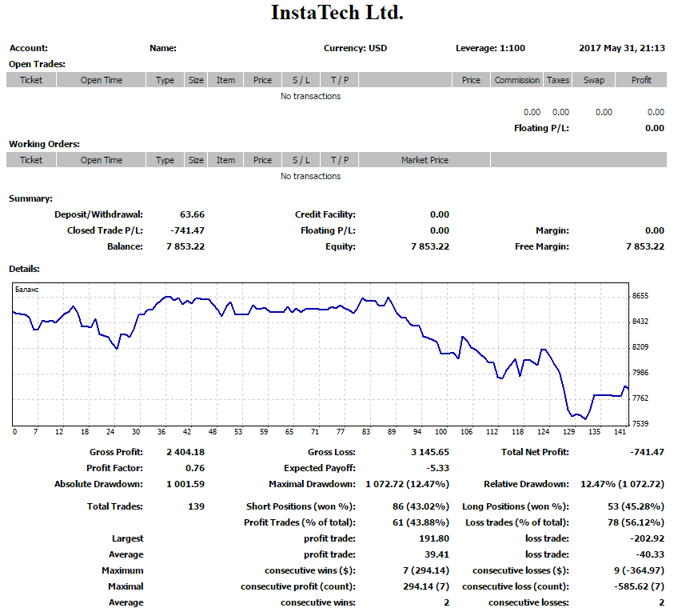The height and width of the screenshot is (616, 674).
Task: Click the Short Positions value 86 (43.02%)
Action: click(x=421, y=506)
